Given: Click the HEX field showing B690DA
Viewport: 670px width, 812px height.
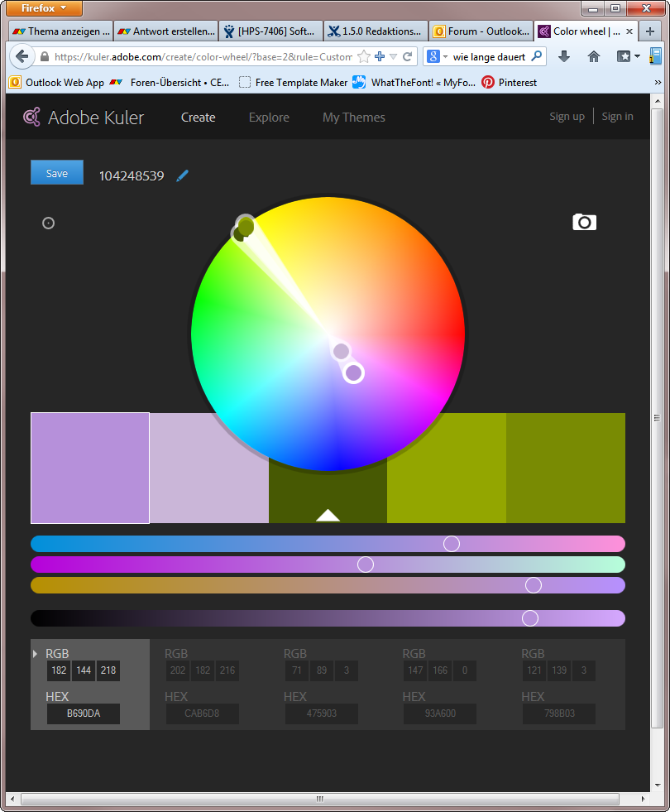Looking at the screenshot, I should pyautogui.click(x=84, y=714).
